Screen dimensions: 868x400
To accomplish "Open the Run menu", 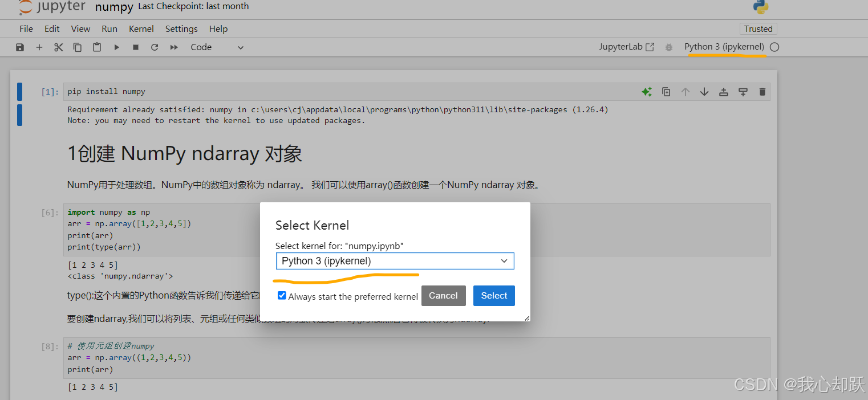I will pos(109,29).
